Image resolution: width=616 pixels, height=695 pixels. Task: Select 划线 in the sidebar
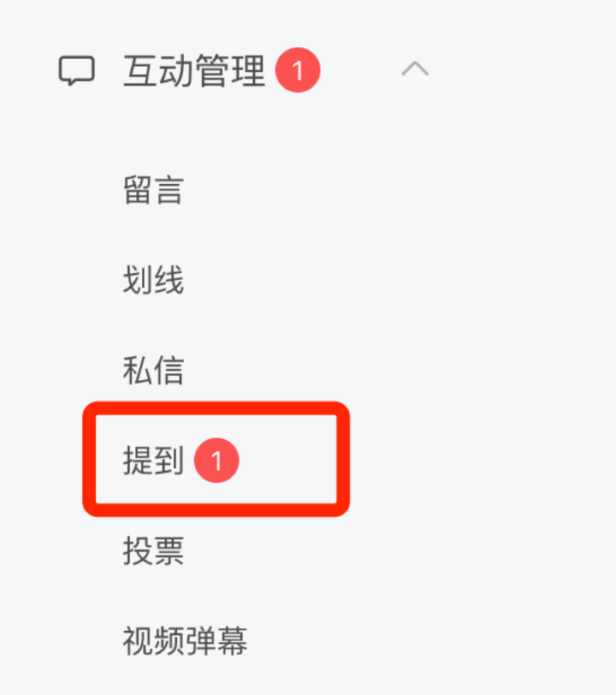pyautogui.click(x=153, y=280)
